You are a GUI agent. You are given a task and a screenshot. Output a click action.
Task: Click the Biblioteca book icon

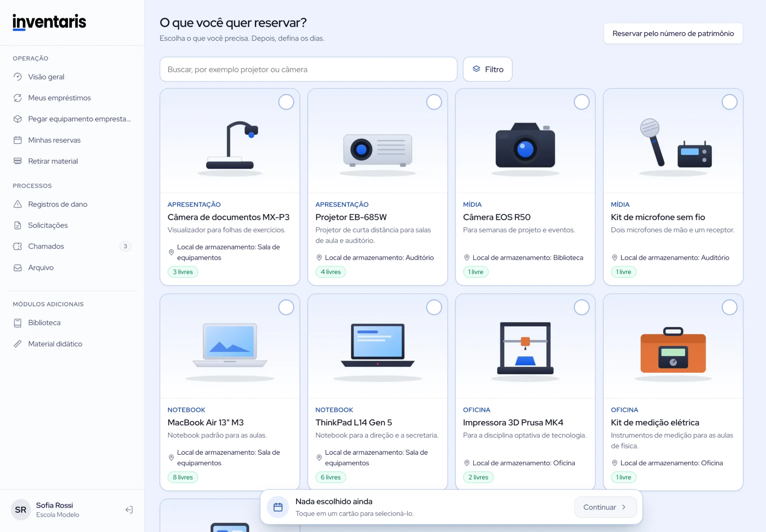click(x=18, y=323)
